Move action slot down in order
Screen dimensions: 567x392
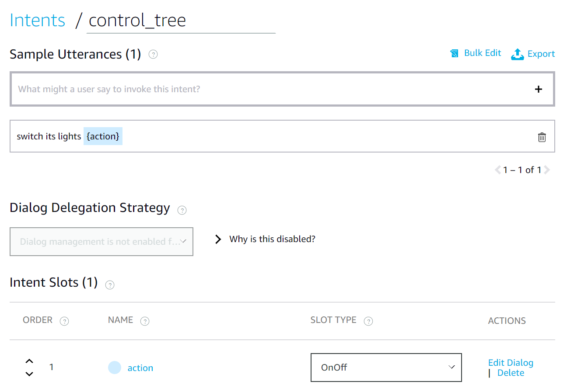click(29, 374)
